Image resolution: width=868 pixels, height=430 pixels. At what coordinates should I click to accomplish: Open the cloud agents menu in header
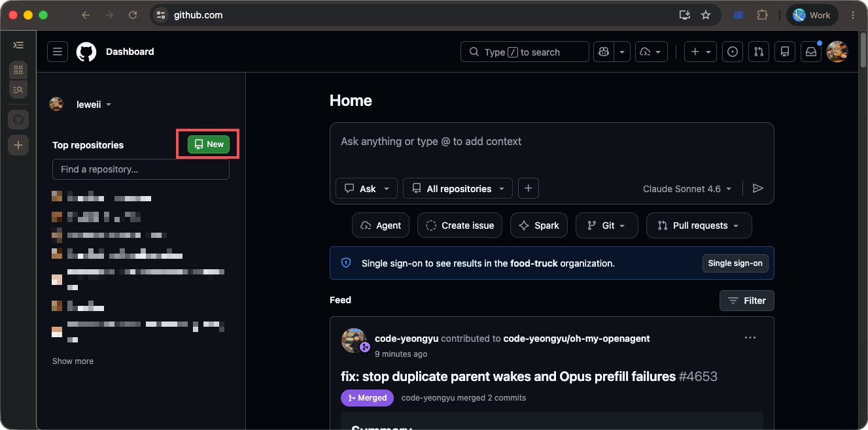651,52
